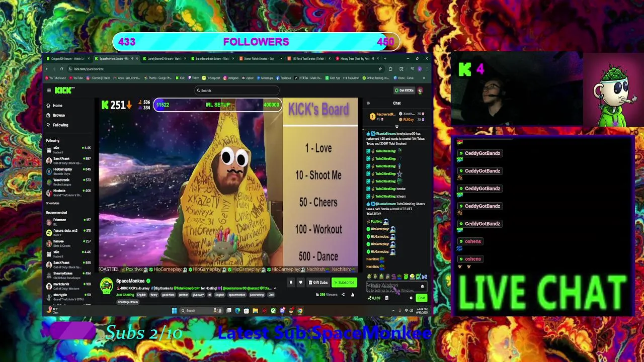Open Chrome from the taskbar
Viewport: 644px width, 362px height.
click(300, 311)
